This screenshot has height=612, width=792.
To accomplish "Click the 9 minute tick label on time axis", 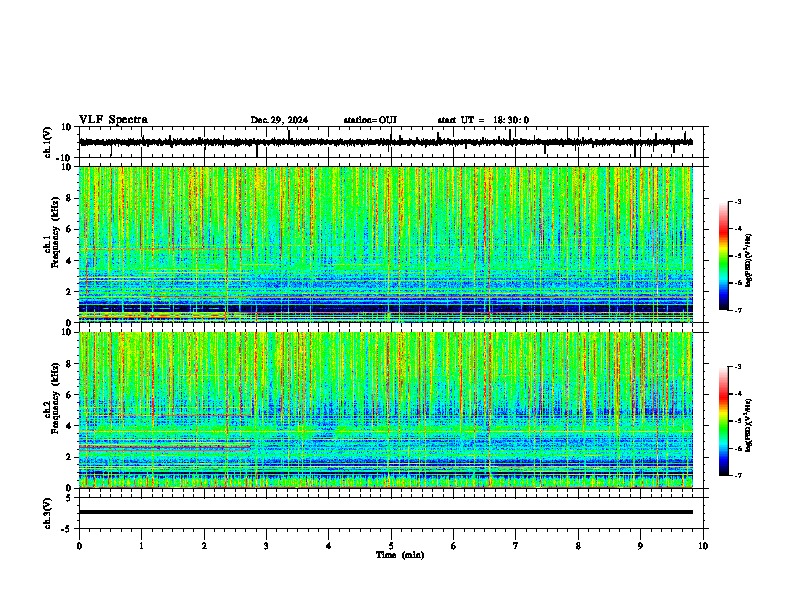I will (x=640, y=546).
